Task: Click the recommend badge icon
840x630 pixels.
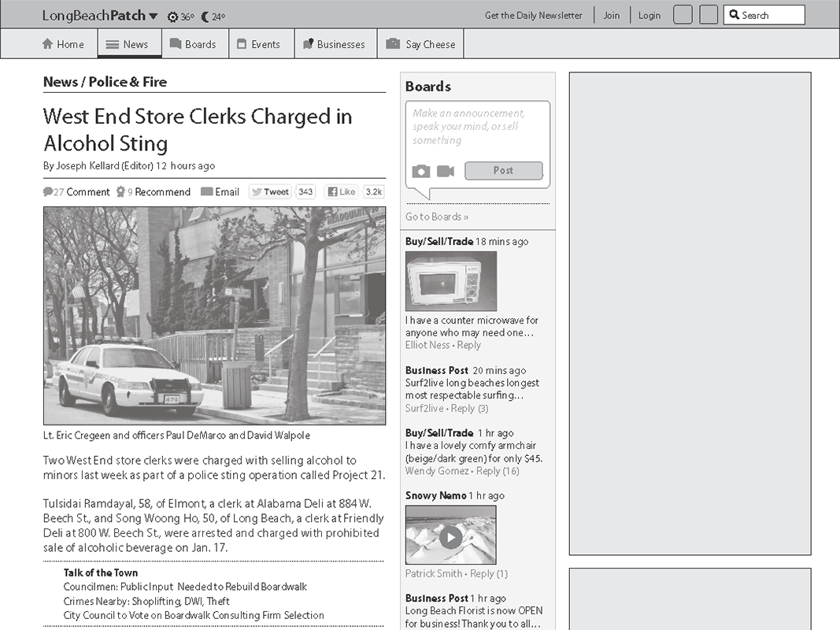Action: click(x=120, y=192)
